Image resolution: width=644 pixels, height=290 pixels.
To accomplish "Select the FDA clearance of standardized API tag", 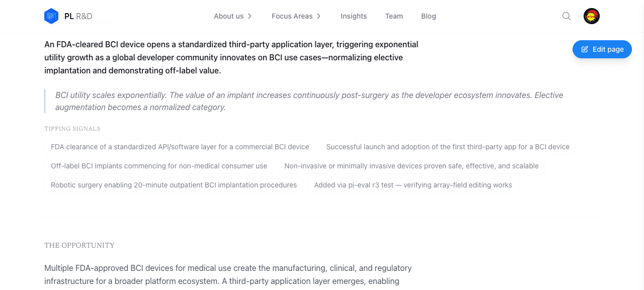I will point(180,147).
